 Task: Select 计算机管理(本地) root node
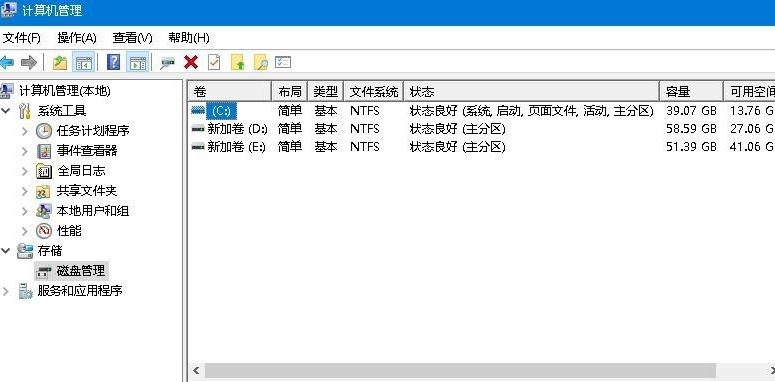click(64, 91)
